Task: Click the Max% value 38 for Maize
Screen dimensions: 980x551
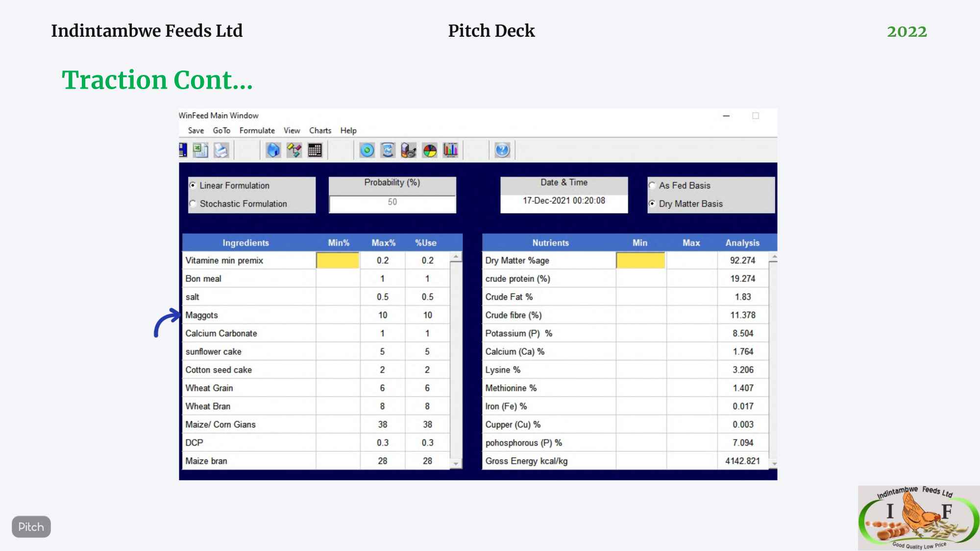Action: pos(383,425)
